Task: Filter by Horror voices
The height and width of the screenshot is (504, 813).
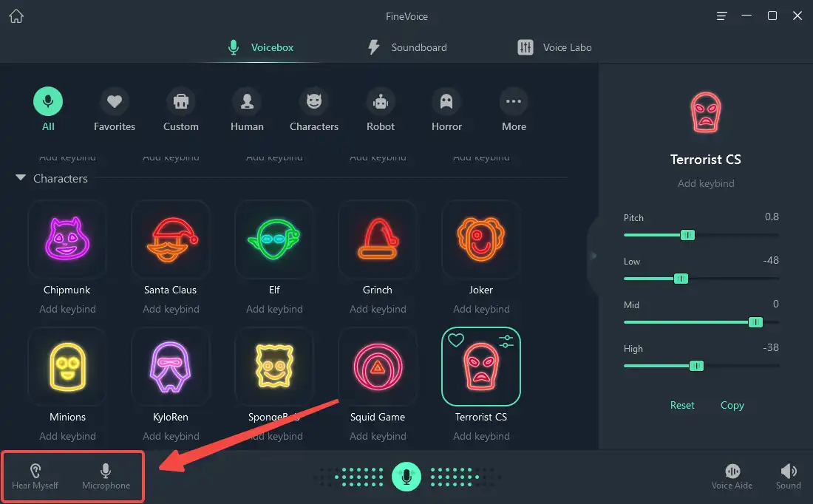Action: (446, 109)
